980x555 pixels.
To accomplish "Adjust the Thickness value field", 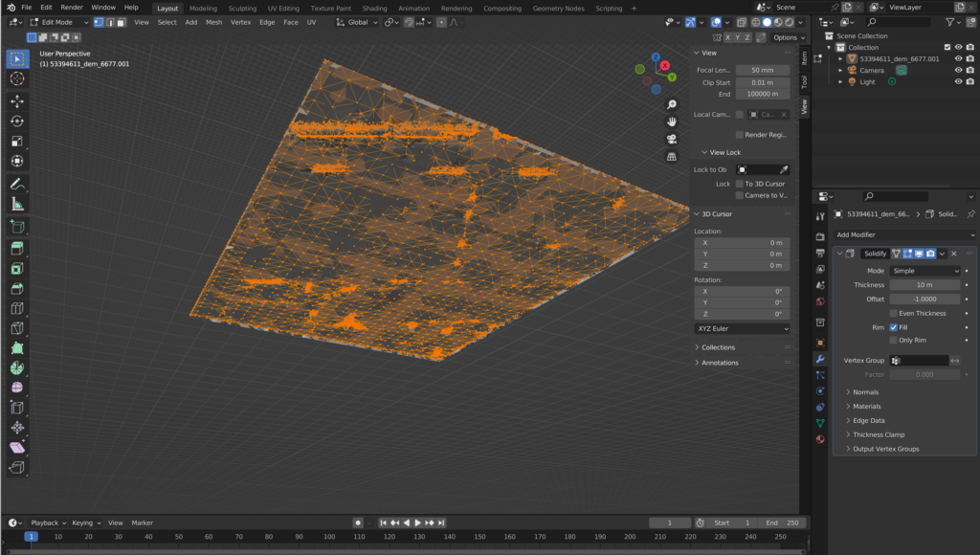I will pos(924,285).
